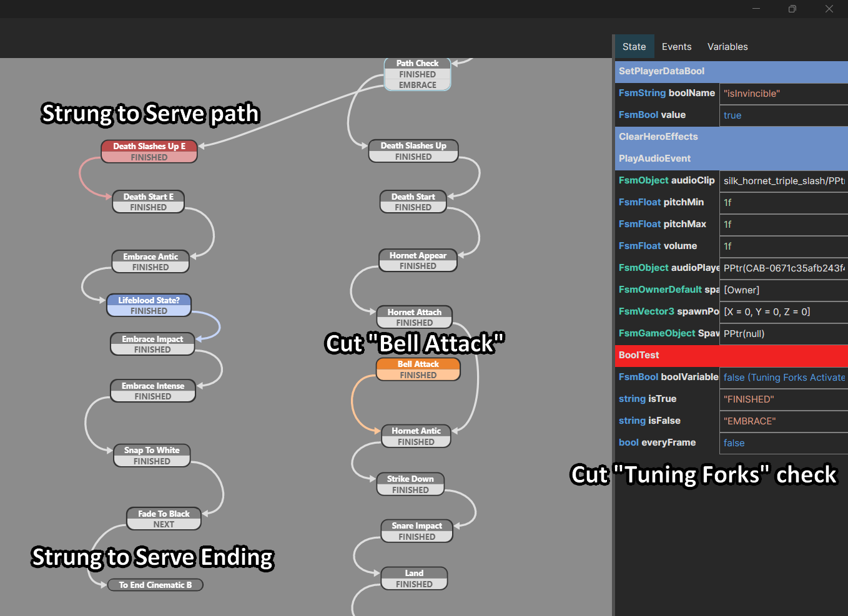
Task: Select the Snap To White node
Action: click(152, 451)
